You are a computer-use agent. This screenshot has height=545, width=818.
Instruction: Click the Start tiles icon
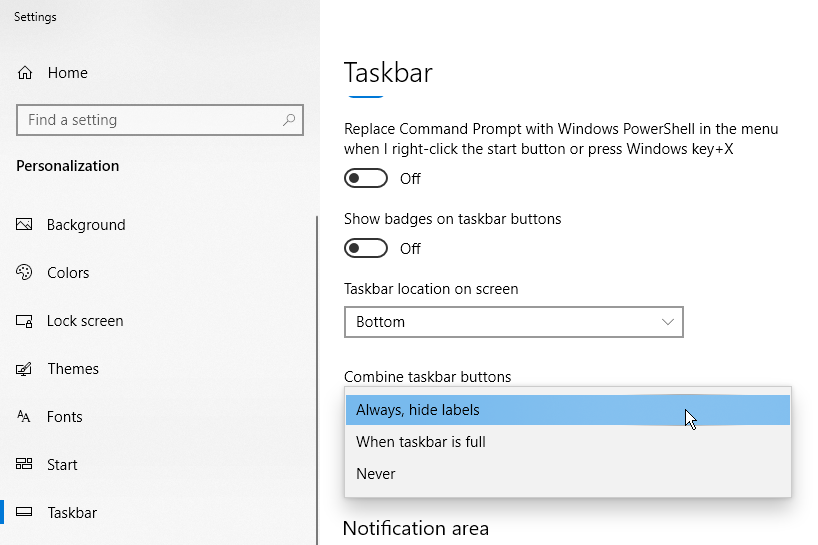24,464
